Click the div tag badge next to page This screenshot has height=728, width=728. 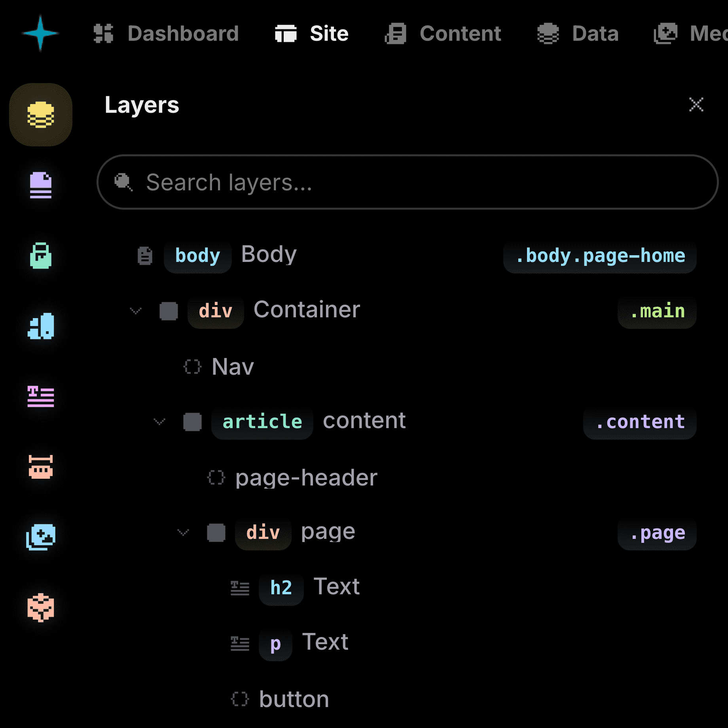[263, 533]
